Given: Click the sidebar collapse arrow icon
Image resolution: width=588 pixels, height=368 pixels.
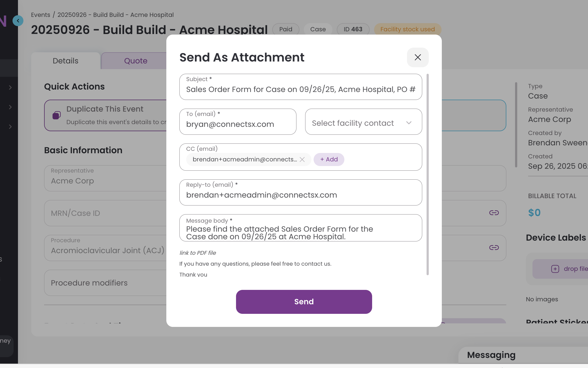Looking at the screenshot, I should 18,21.
